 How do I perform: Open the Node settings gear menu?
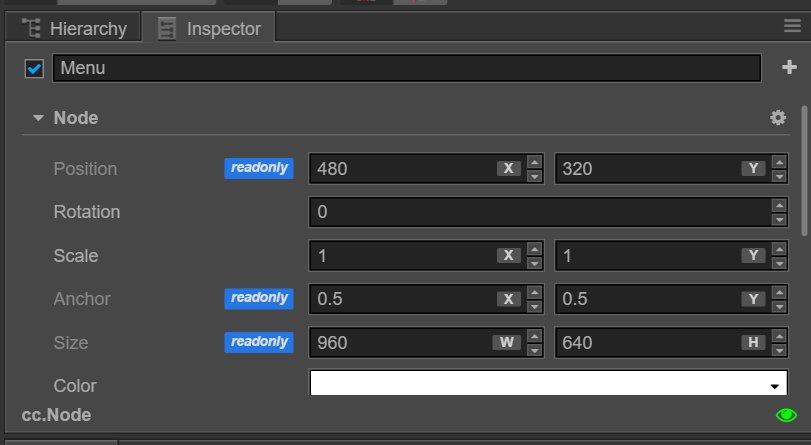click(x=778, y=118)
